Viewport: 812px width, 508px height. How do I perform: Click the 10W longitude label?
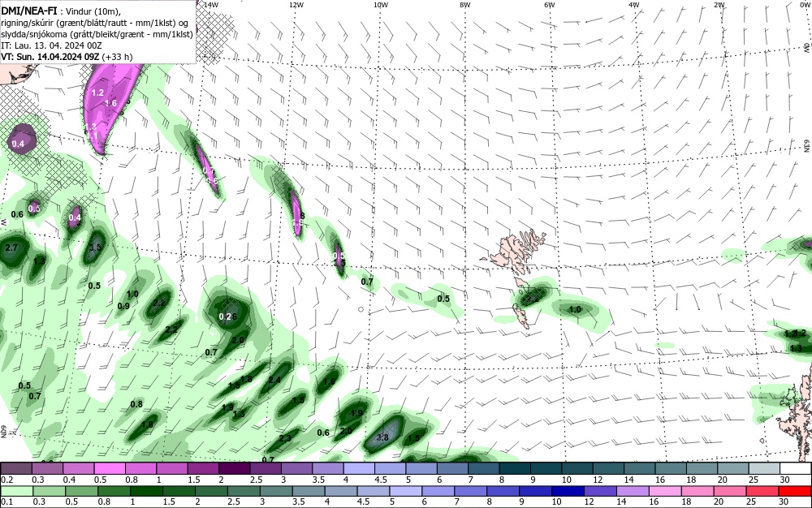coord(381,5)
